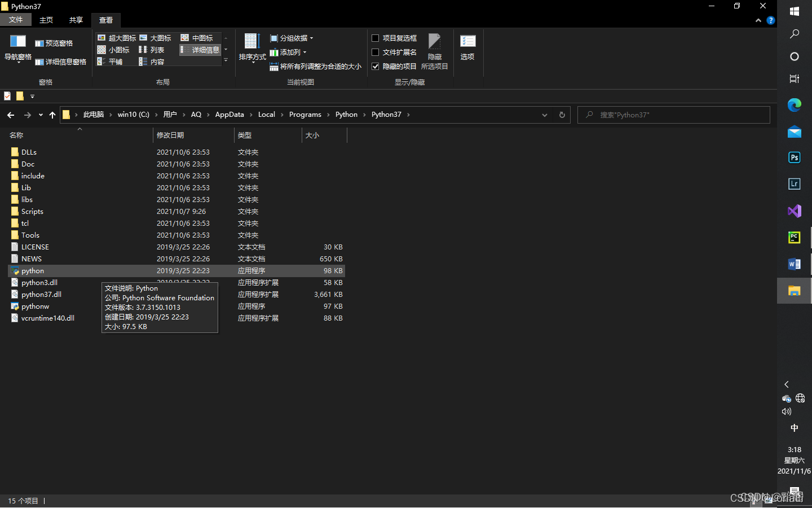The image size is (812, 508).
Task: Click the Python37 search box
Action: pos(674,115)
